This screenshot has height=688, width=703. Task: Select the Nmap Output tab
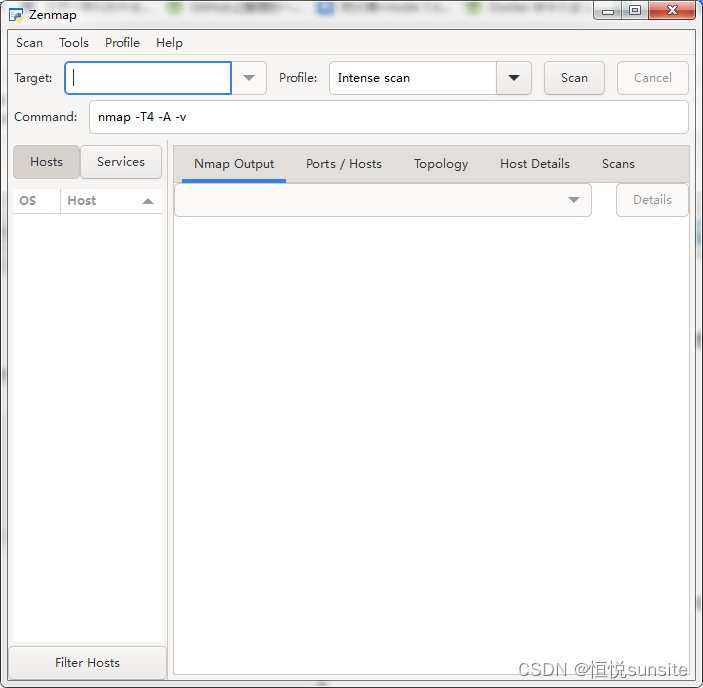point(234,164)
